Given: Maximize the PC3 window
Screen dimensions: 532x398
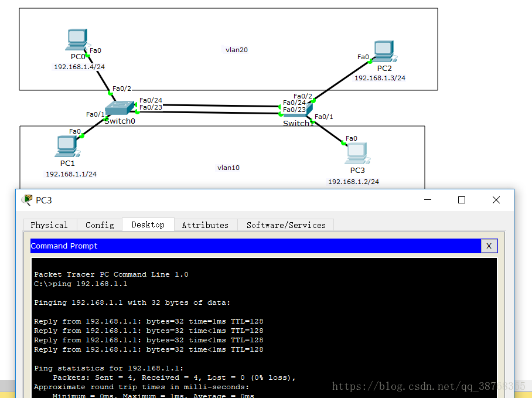Looking at the screenshot, I should pyautogui.click(x=462, y=200).
